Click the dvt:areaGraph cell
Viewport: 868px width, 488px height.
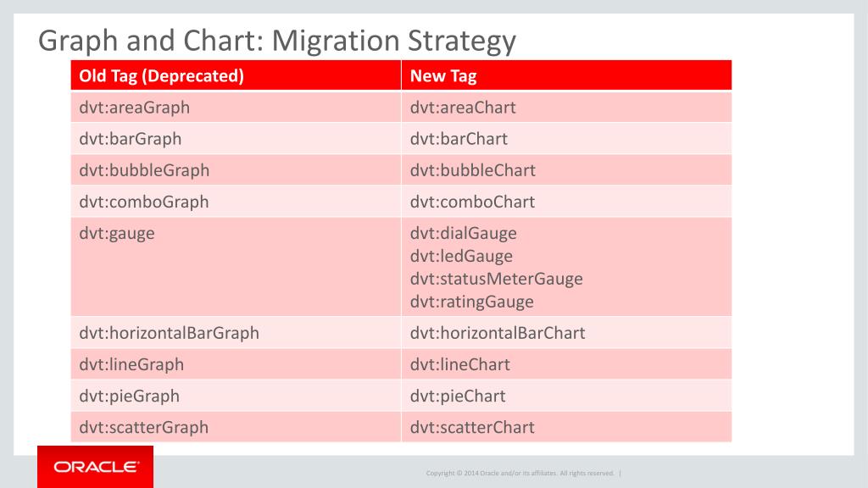click(x=236, y=107)
